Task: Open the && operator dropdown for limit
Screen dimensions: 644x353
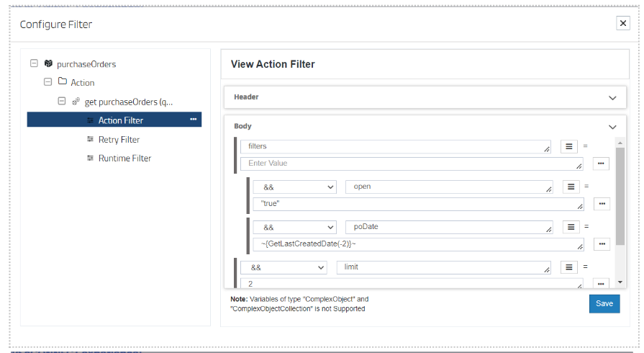Action: (x=284, y=267)
